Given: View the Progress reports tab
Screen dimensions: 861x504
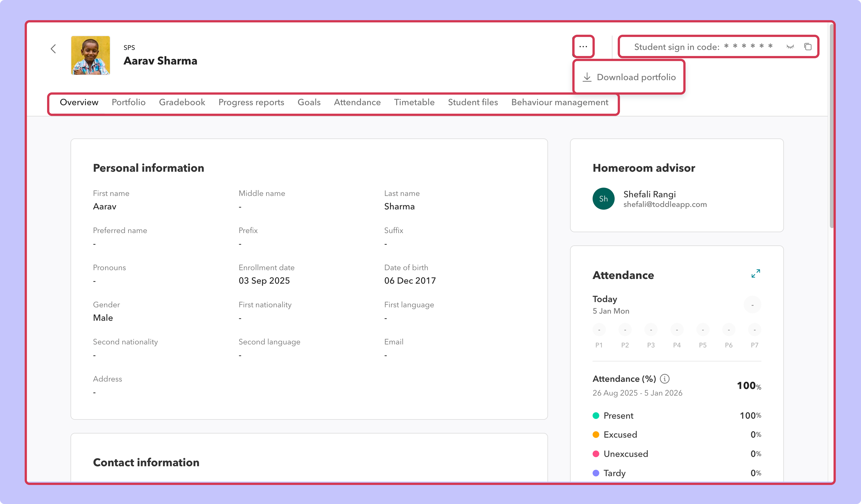Looking at the screenshot, I should [x=251, y=102].
